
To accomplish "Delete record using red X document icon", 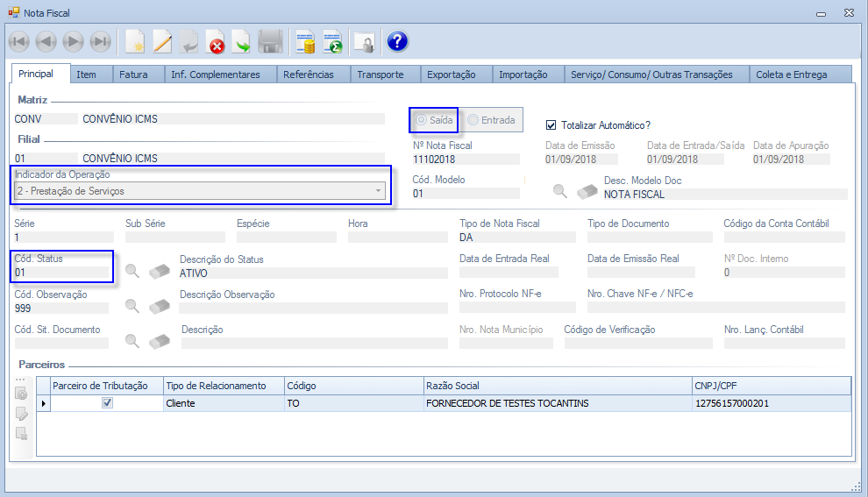I will 216,41.
